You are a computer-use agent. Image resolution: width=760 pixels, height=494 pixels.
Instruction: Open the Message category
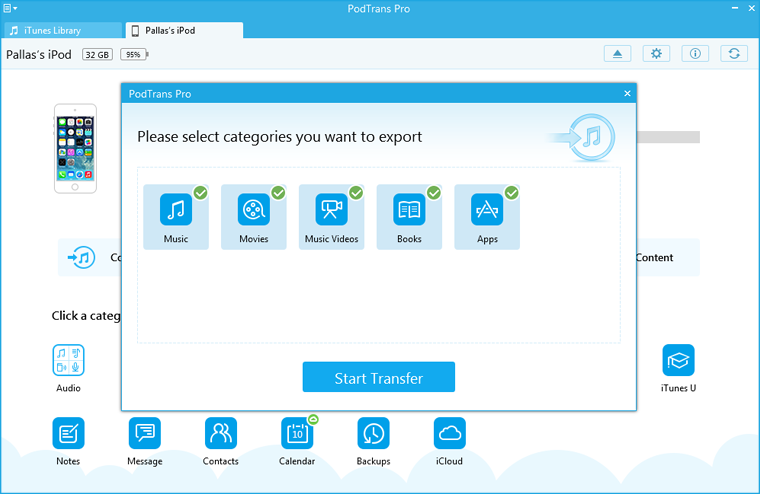click(144, 434)
